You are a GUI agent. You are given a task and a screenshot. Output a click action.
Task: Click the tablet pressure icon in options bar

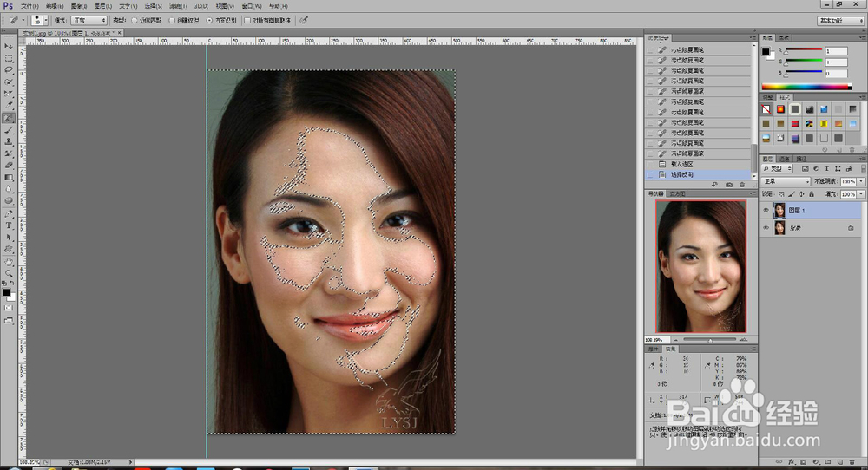pyautogui.click(x=303, y=20)
